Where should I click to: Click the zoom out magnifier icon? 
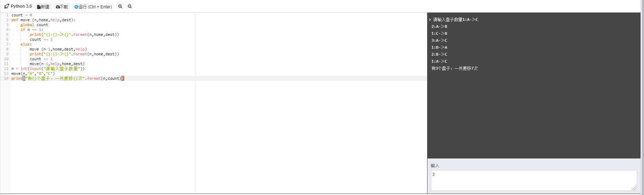click(130, 6)
